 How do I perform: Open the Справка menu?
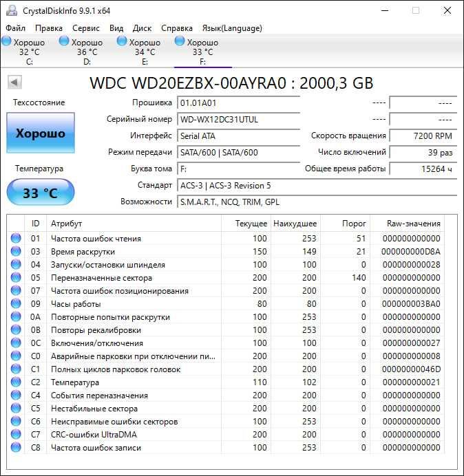pyautogui.click(x=176, y=28)
